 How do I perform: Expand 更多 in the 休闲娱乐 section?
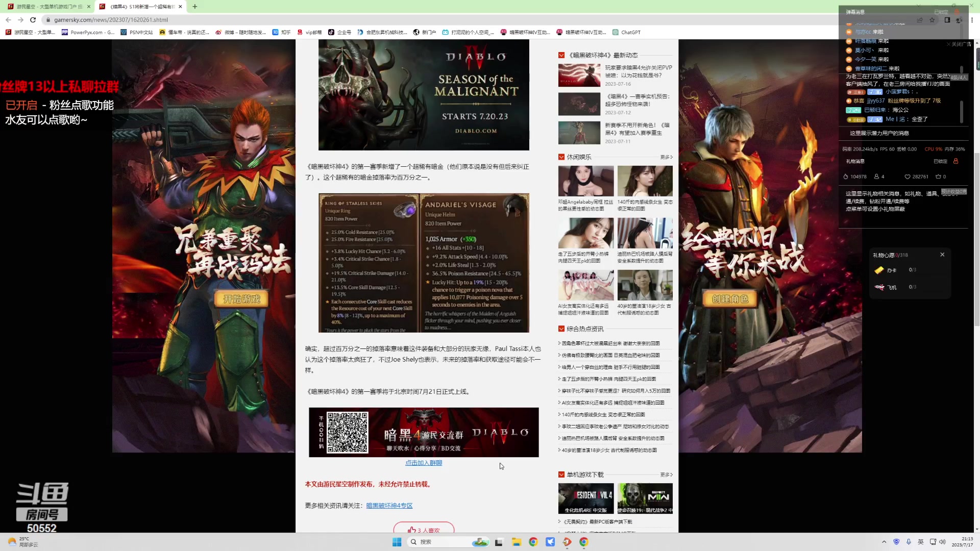tap(666, 157)
